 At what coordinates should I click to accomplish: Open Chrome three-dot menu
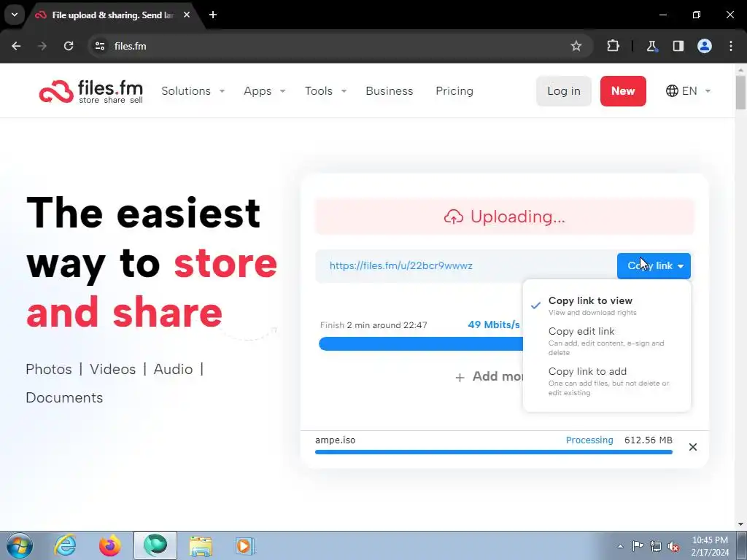[x=731, y=46]
